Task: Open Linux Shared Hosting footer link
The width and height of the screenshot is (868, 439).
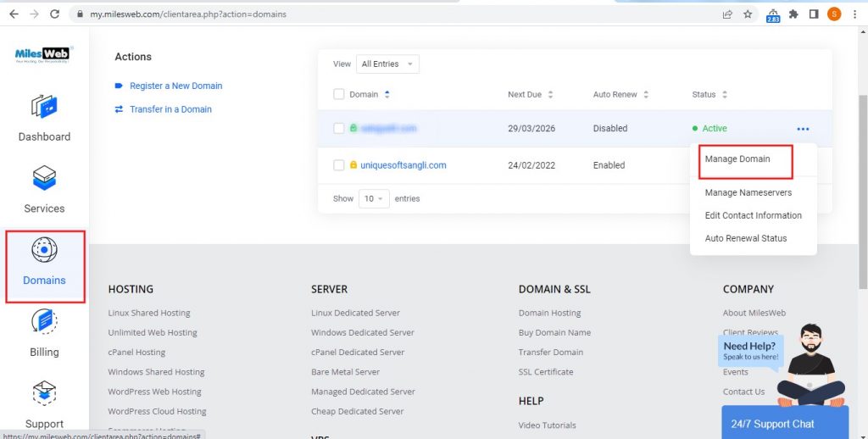Action: [x=149, y=313]
